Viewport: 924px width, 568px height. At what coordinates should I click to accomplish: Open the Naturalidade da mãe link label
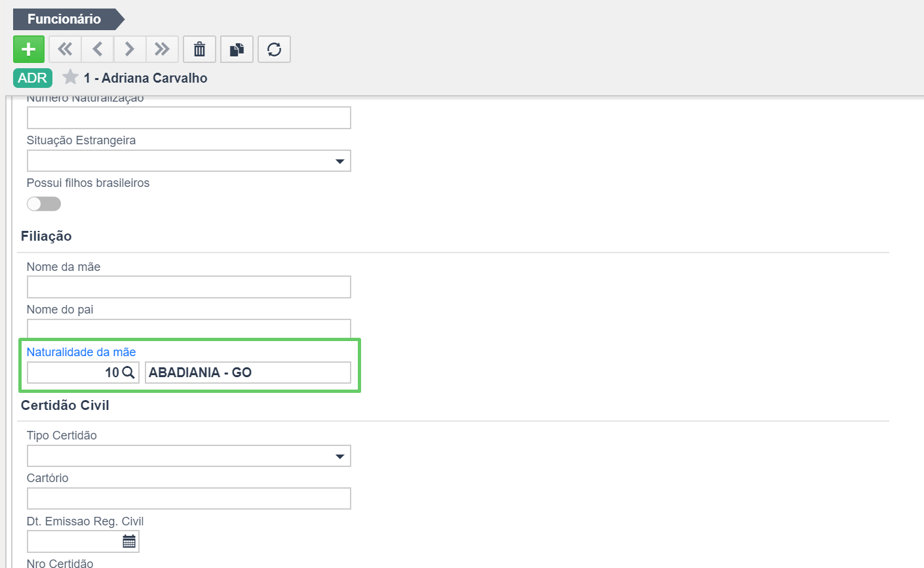(81, 352)
